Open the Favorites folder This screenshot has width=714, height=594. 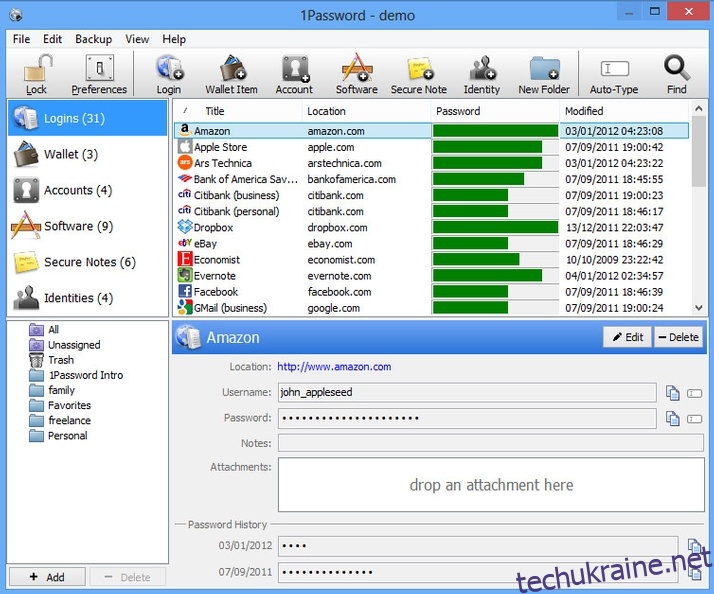coord(60,405)
